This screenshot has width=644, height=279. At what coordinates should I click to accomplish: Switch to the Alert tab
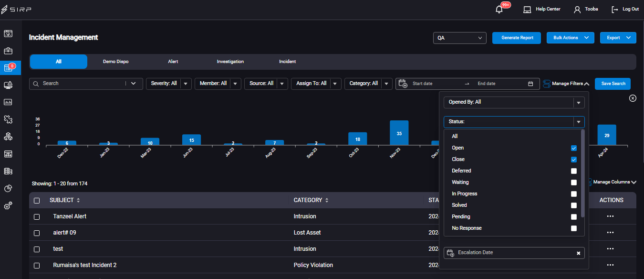click(x=173, y=62)
